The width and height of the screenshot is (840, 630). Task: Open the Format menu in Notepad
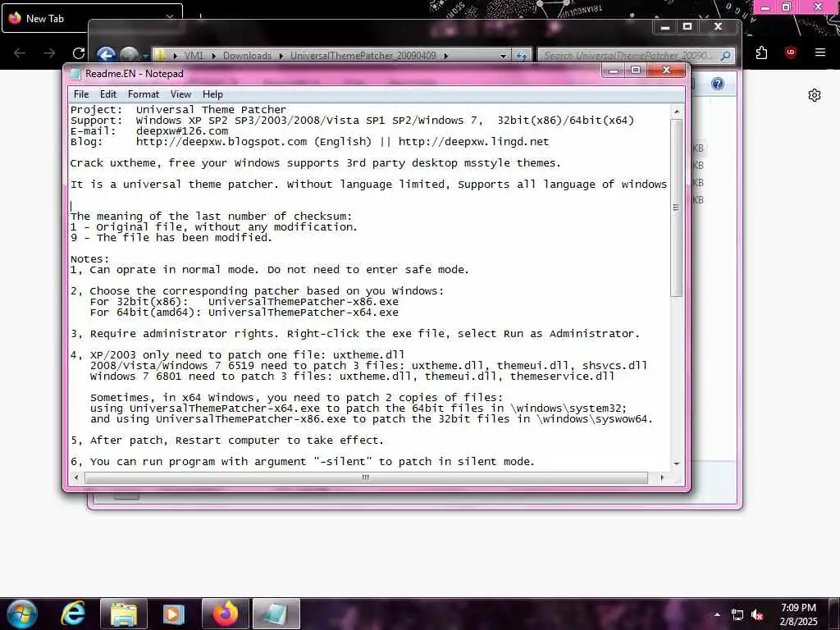point(144,94)
